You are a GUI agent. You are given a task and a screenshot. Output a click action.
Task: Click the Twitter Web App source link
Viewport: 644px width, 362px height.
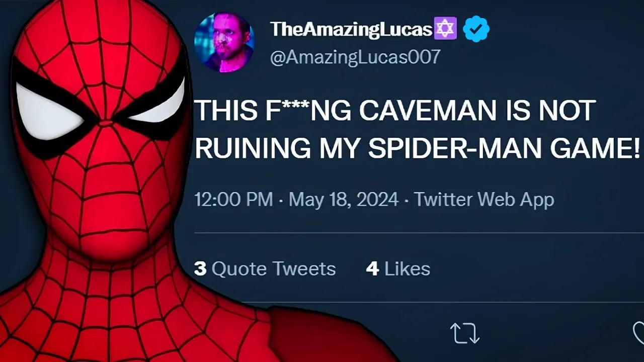point(484,200)
